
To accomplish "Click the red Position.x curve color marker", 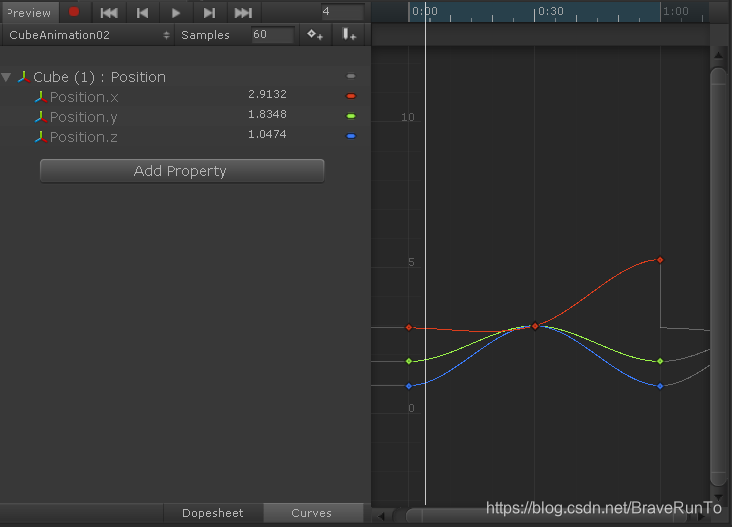I will click(x=351, y=96).
